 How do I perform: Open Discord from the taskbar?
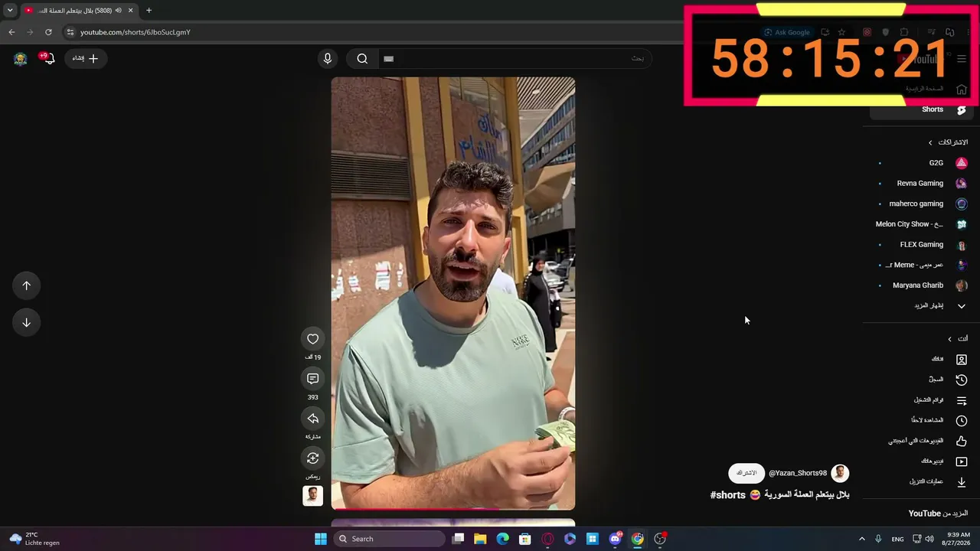coord(615,539)
